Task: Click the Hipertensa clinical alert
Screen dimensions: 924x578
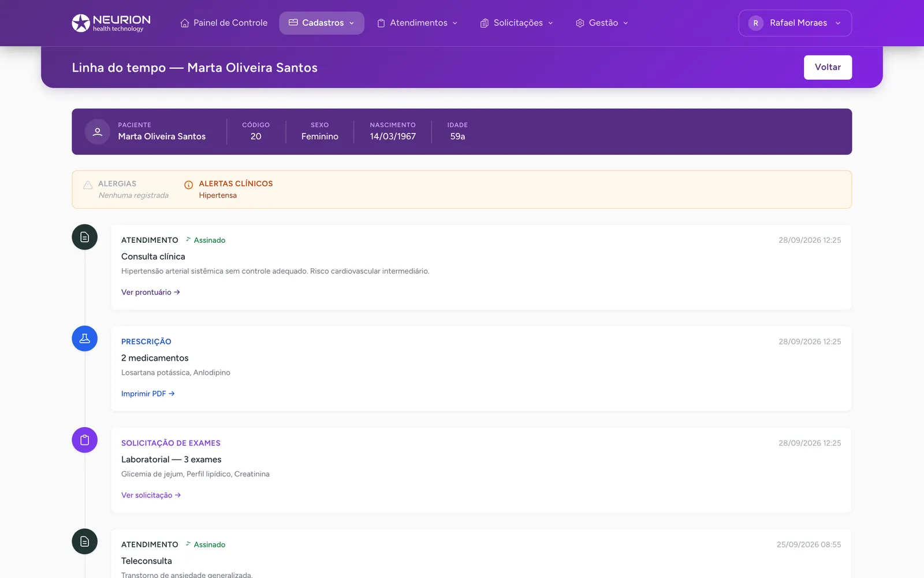Action: [x=218, y=195]
